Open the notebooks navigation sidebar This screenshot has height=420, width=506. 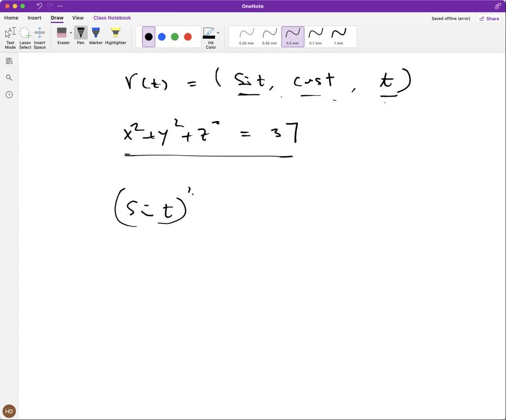9,61
